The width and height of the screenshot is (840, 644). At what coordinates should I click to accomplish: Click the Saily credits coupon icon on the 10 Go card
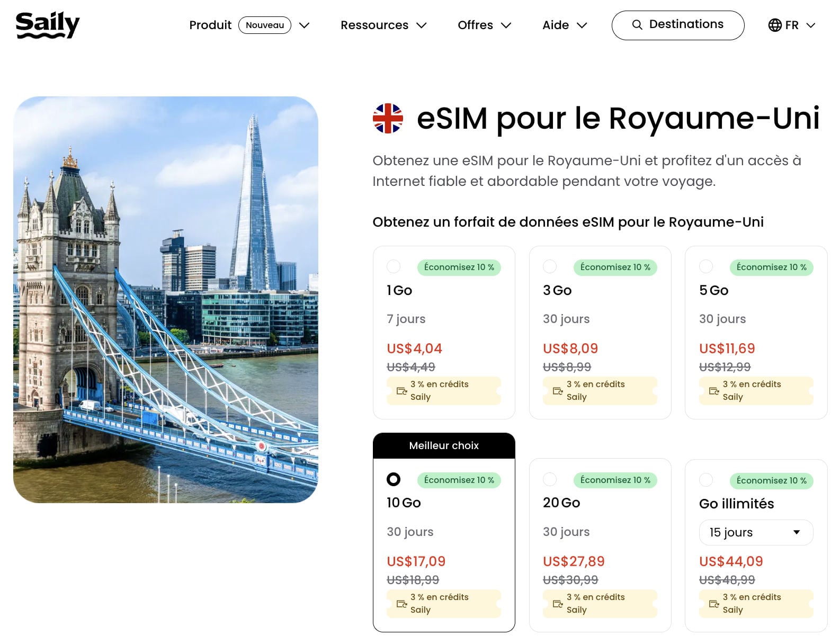pos(401,603)
